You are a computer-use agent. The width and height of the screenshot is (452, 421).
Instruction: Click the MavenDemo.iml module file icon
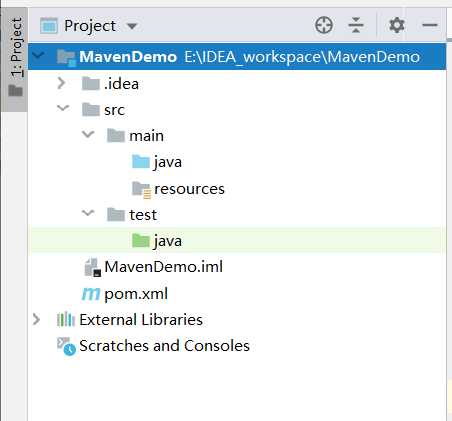[x=92, y=268]
